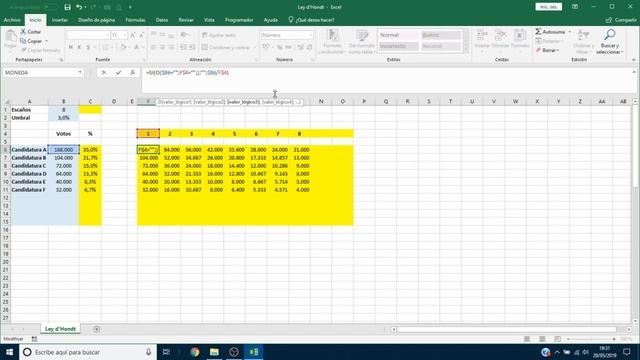Select the Ley d'Hondt sheet tab
The image size is (640, 360).
click(x=60, y=329)
